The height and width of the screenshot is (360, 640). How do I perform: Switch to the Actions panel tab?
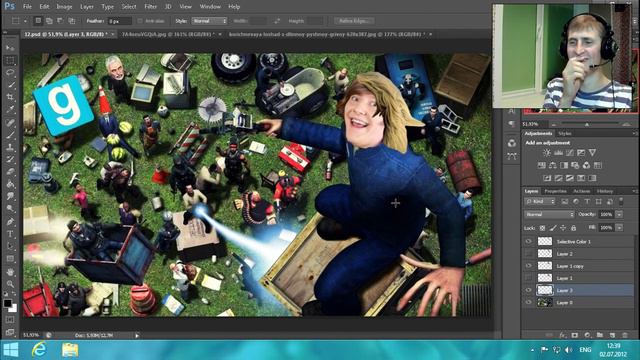(581, 191)
